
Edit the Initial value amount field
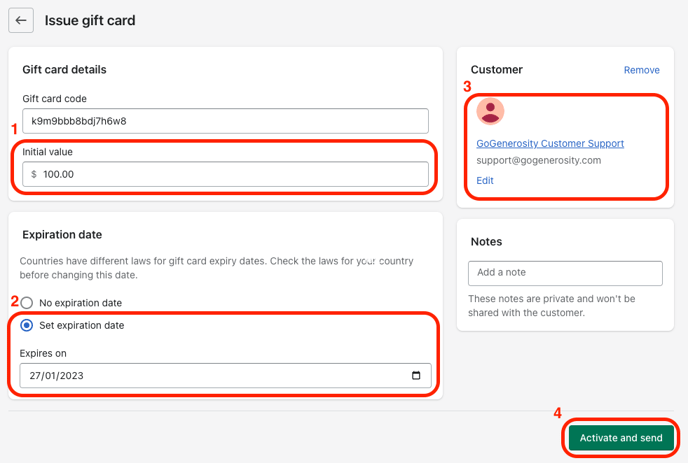226,174
